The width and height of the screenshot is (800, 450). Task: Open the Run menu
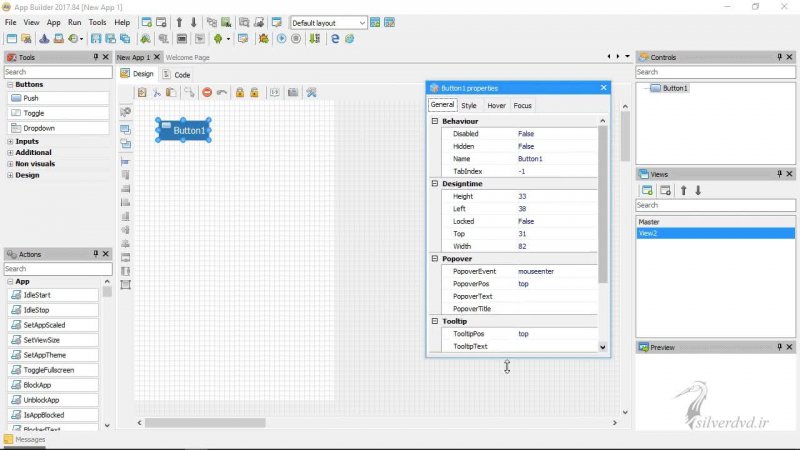(75, 22)
